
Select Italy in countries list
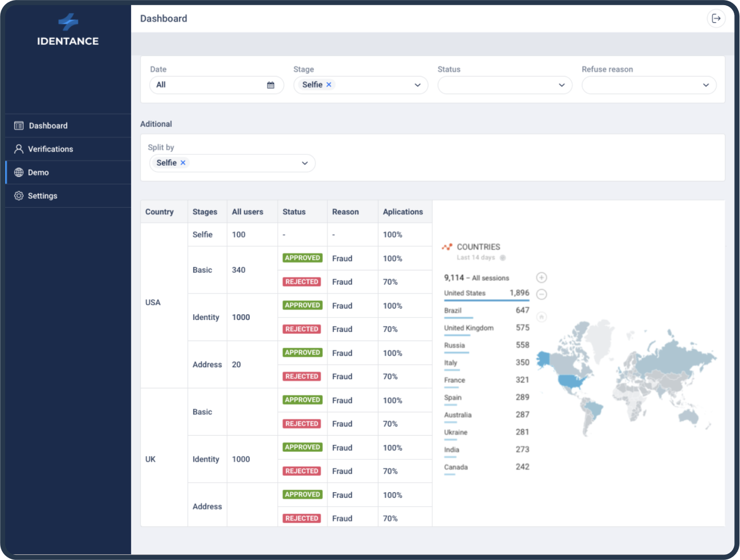click(x=451, y=363)
